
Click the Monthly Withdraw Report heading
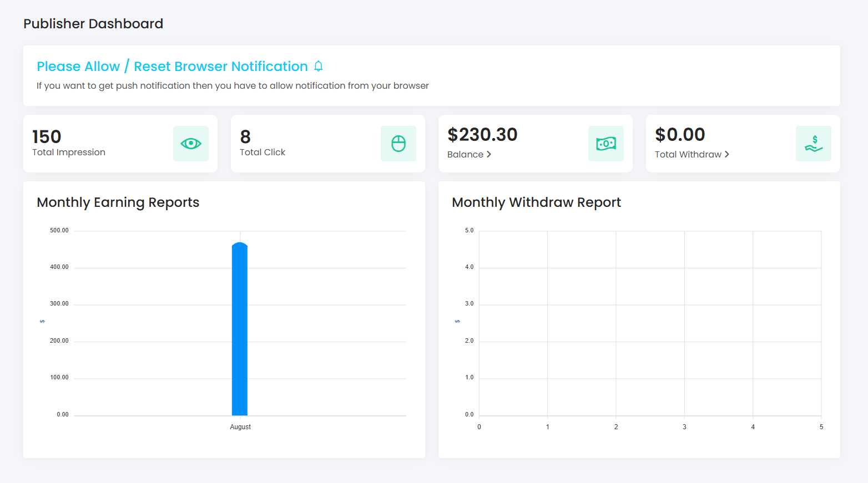coord(536,202)
